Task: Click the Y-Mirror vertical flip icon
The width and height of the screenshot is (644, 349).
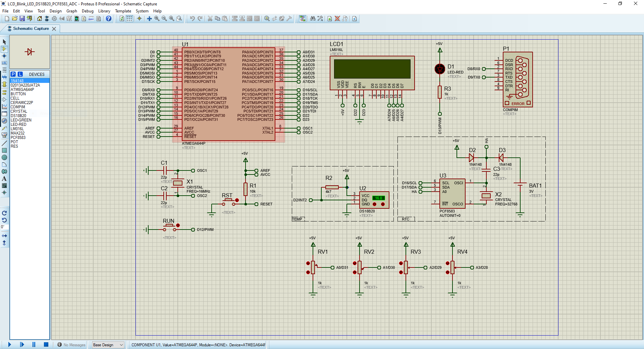Action: click(4, 243)
